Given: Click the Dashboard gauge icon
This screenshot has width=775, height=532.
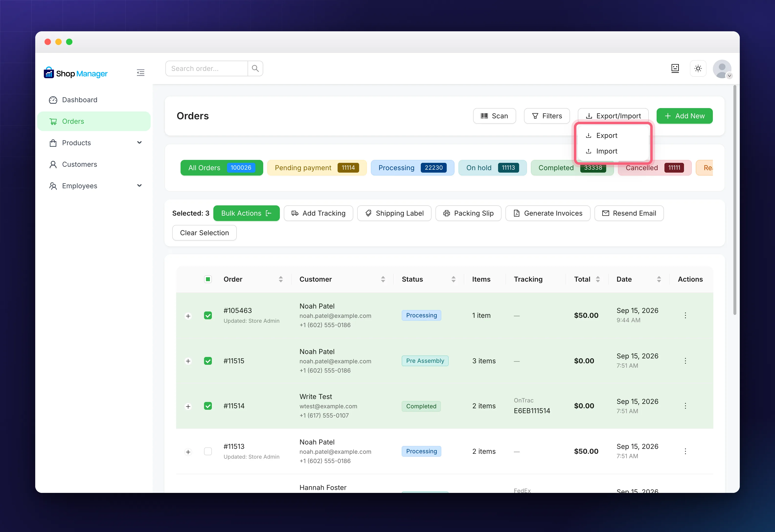Looking at the screenshot, I should tap(53, 100).
